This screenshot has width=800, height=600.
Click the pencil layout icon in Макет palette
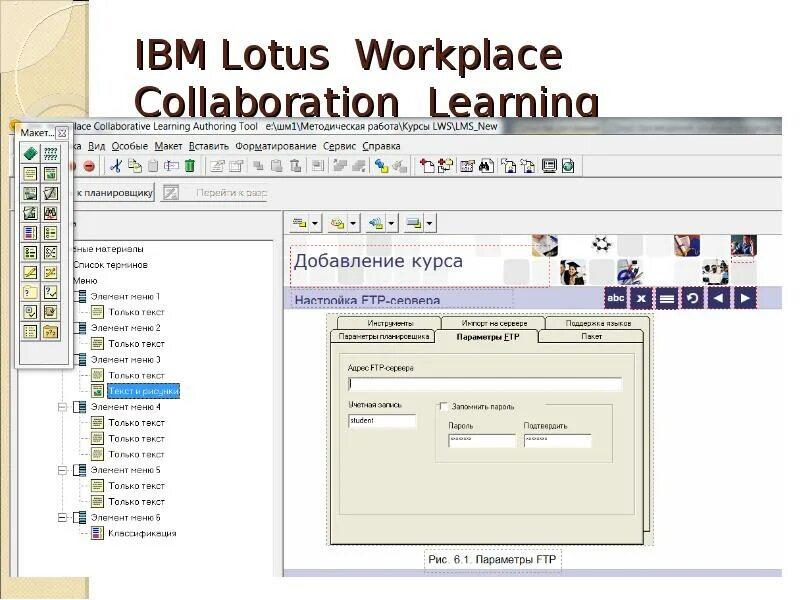click(30, 272)
